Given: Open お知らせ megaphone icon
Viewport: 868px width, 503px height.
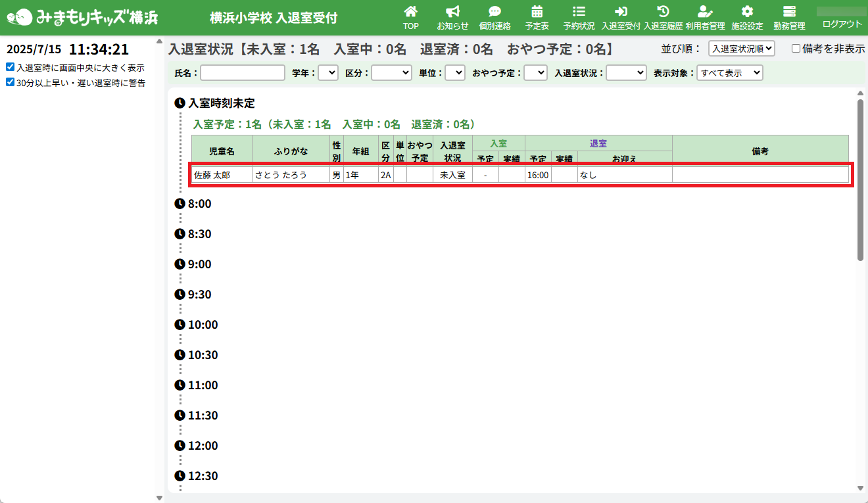Looking at the screenshot, I should [x=452, y=12].
